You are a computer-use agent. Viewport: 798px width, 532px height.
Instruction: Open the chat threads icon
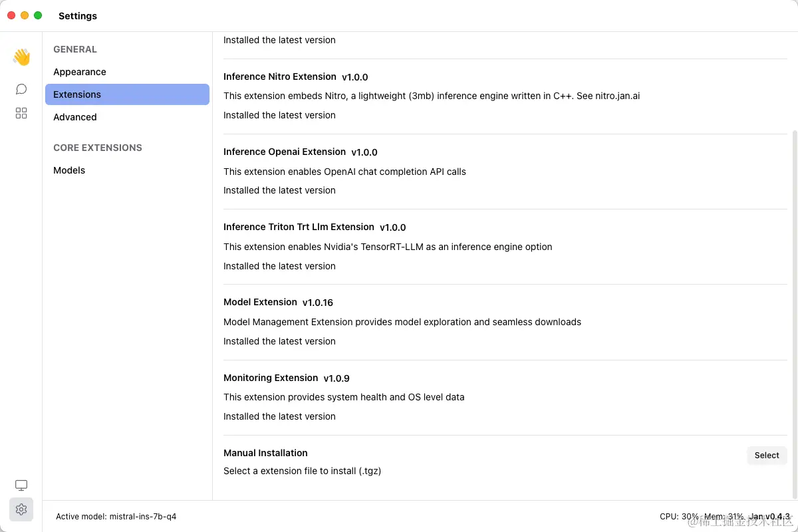tap(21, 89)
